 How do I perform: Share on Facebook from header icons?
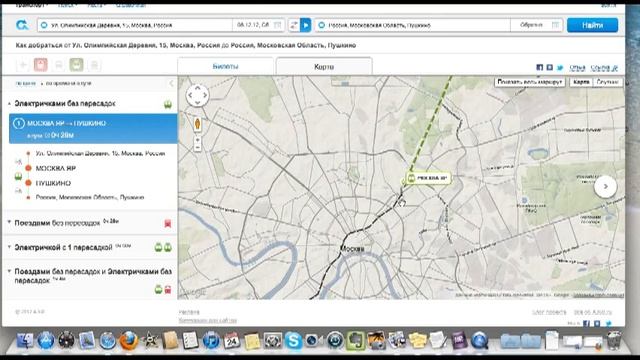tap(540, 67)
